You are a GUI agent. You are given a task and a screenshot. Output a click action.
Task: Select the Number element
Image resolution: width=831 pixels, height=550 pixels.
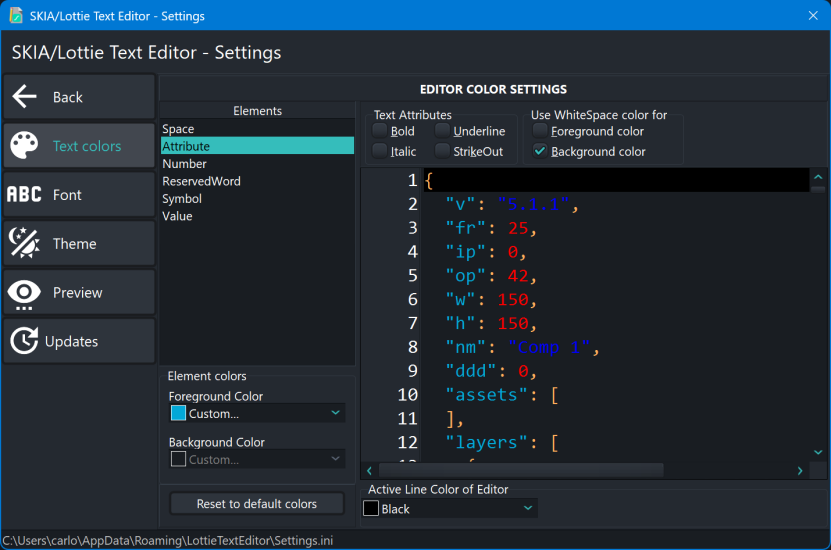click(x=258, y=164)
